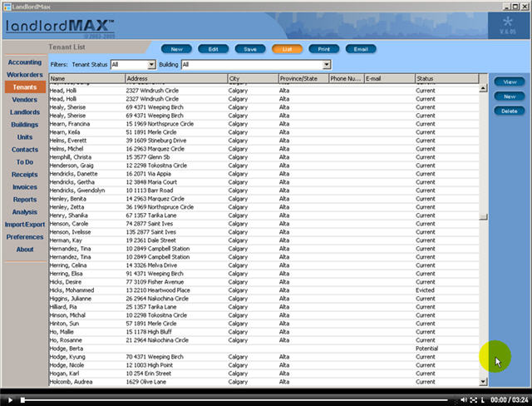This screenshot has width=532, height=406.
Task: Go to Analysis in the sidebar
Action: 25,212
